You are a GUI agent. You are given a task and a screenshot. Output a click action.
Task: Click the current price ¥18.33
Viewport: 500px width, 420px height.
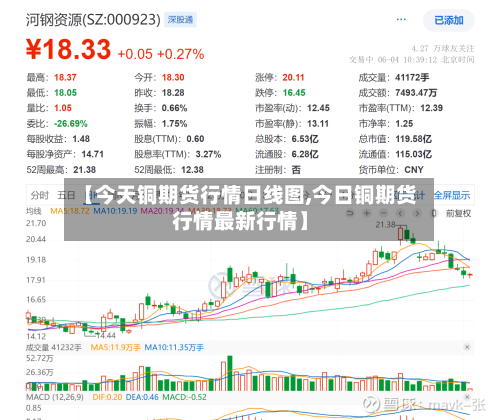point(68,50)
